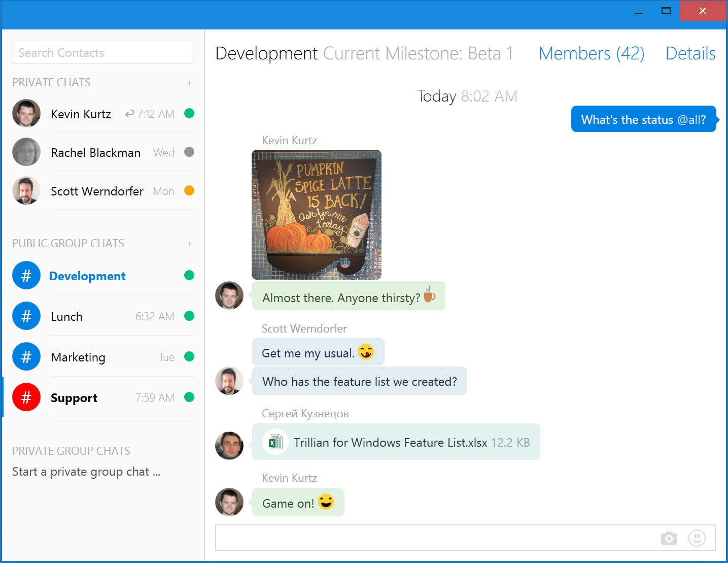The width and height of the screenshot is (728, 563).
Task: Collapse the PRIVATE CHATS section header
Action: click(x=51, y=82)
